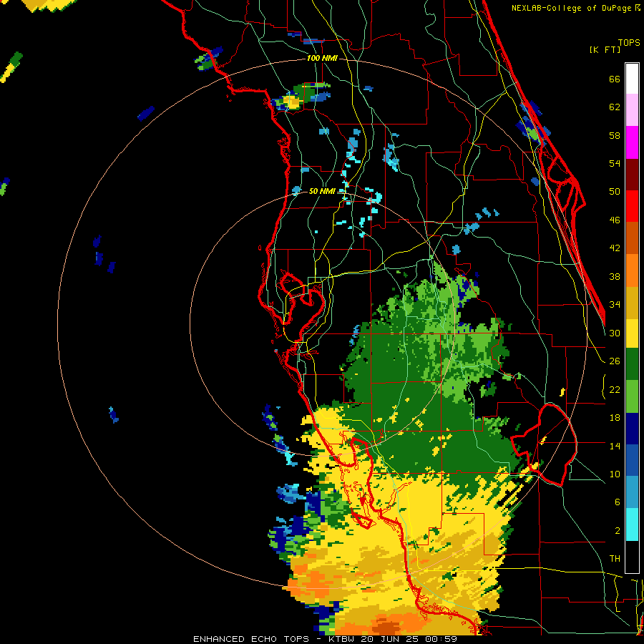Viewport: 644px width, 644px height.
Task: Click the TH legend label
Action: (x=615, y=559)
